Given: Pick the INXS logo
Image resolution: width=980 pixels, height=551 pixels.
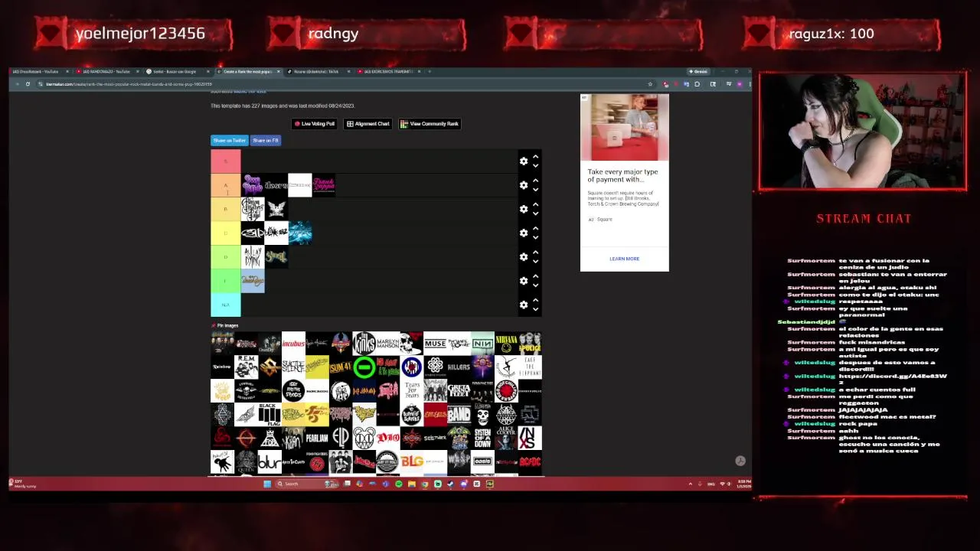Looking at the screenshot, I should point(530,439).
